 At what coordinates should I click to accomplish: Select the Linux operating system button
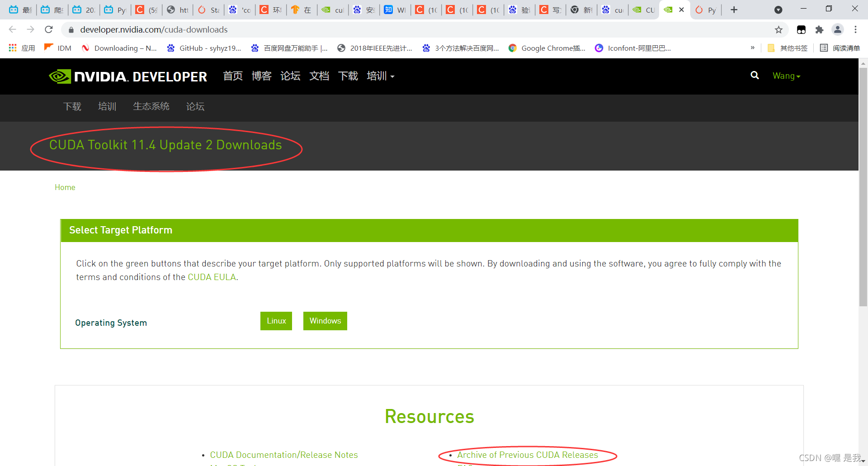pos(276,321)
